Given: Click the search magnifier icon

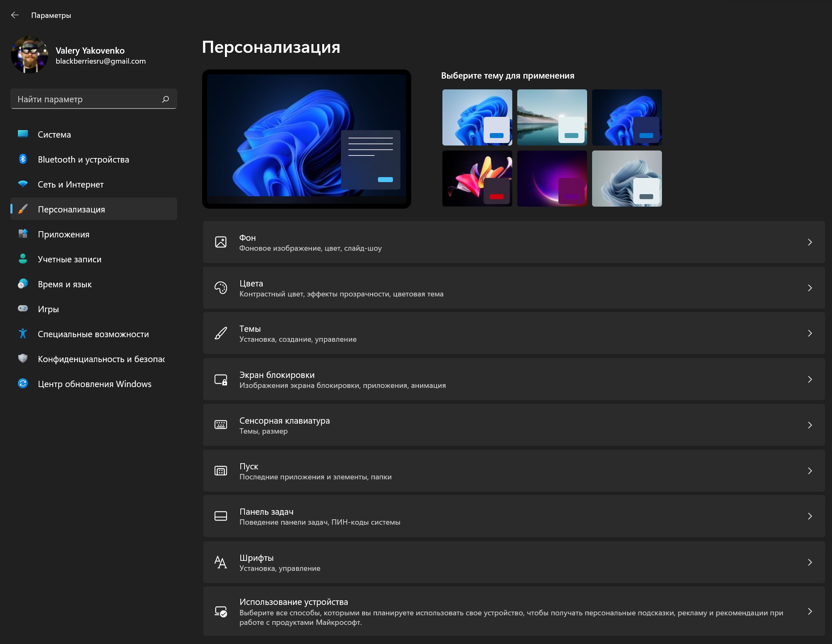Looking at the screenshot, I should [x=165, y=99].
